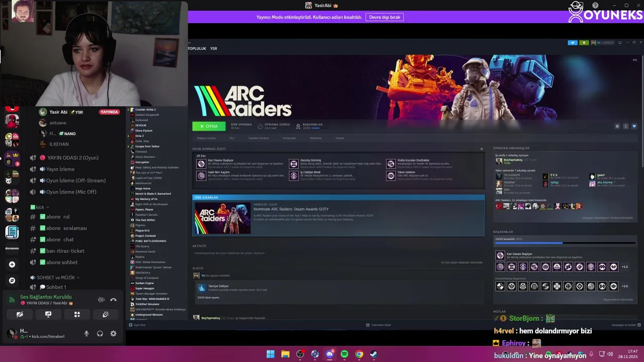
Task: Favorite ARC Raiders with heart icon
Action: 634,126
